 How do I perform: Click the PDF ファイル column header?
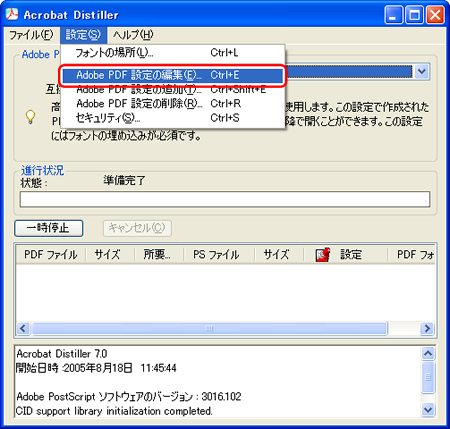coord(51,255)
